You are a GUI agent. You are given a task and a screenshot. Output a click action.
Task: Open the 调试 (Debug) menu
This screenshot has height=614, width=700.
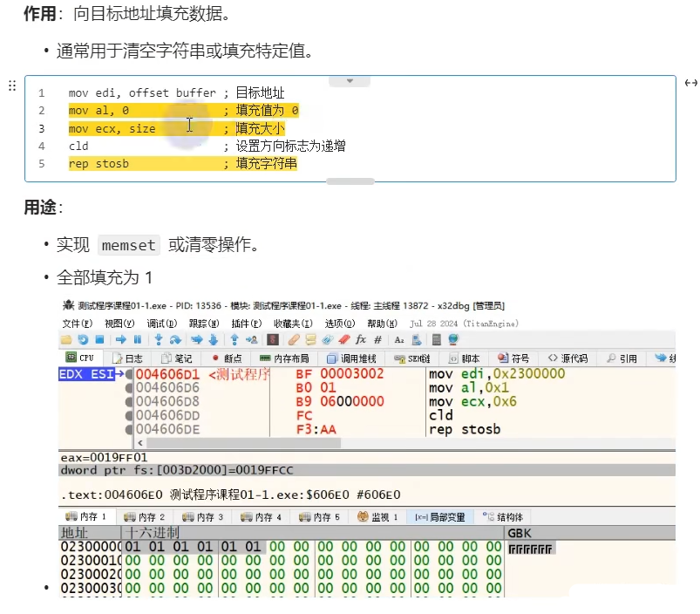point(155,323)
